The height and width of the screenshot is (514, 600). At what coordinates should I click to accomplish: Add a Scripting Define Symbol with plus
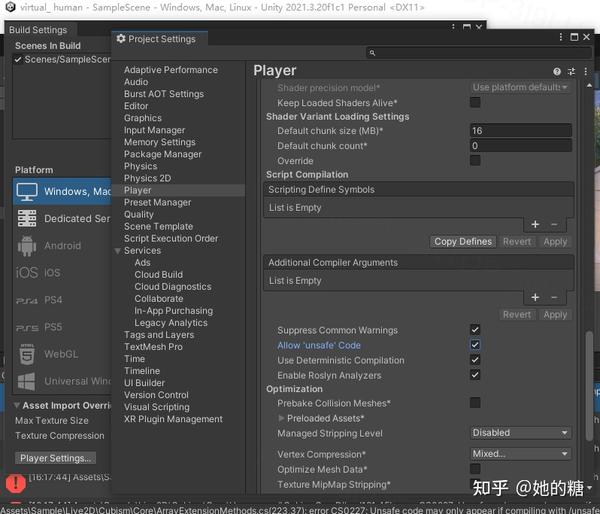(x=535, y=224)
